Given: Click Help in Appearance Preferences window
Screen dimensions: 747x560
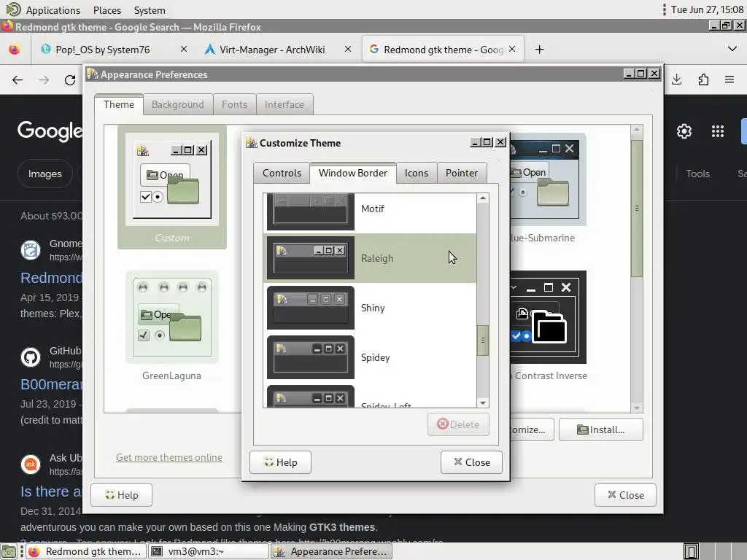Looking at the screenshot, I should [x=122, y=495].
